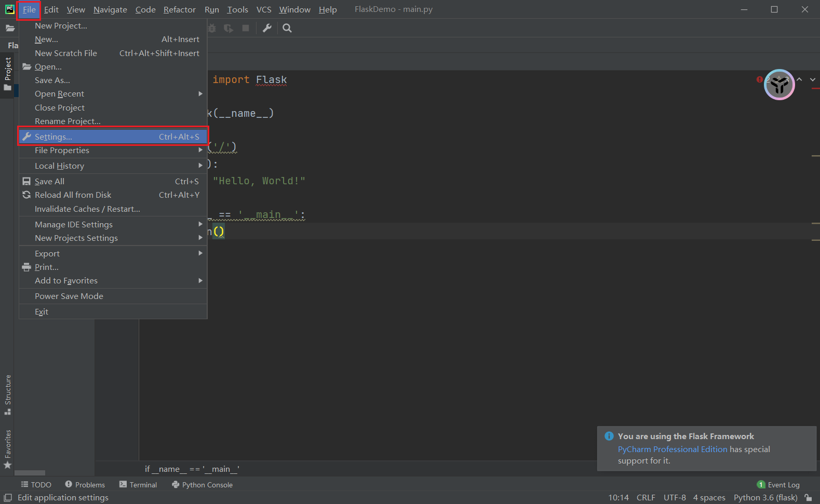Open the Python Console tool window

[x=202, y=485]
